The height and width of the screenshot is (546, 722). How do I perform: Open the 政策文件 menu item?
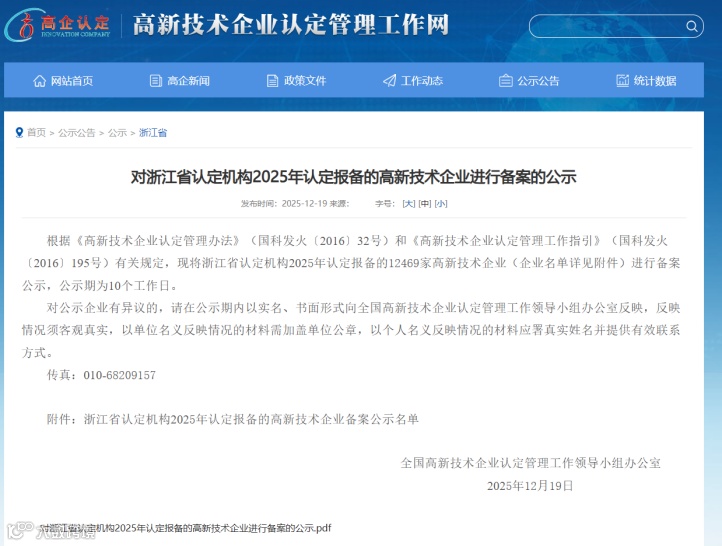[297, 81]
